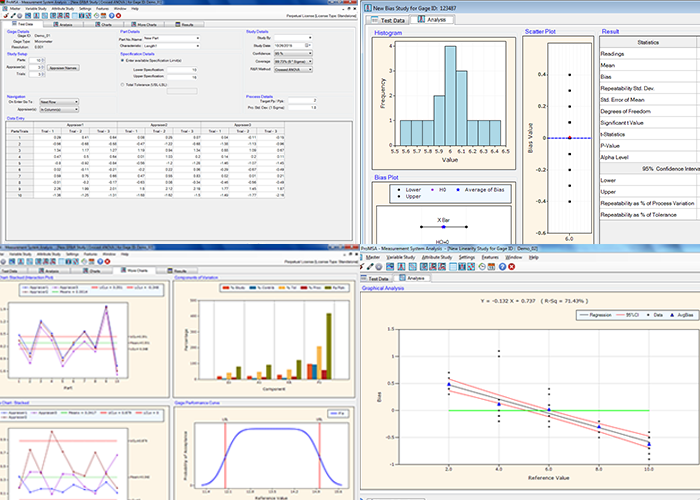Click clock icon in GR&R Test Data toolbar

[96, 16]
